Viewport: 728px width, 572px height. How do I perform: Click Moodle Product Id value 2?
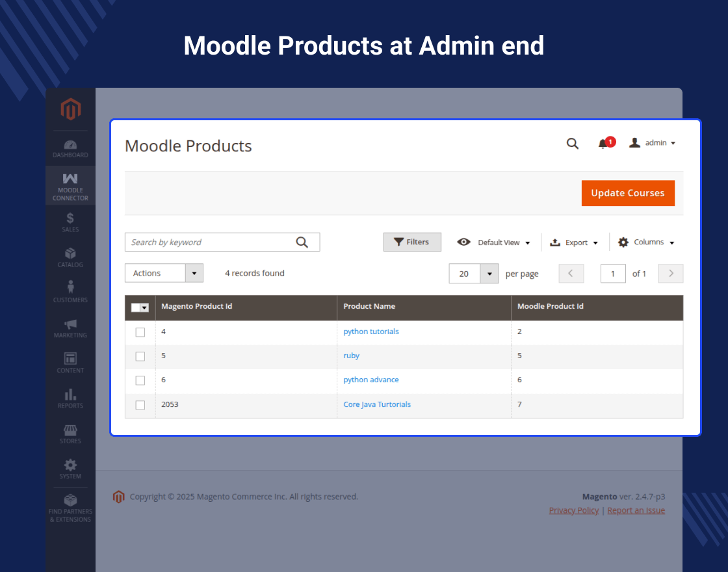519,331
